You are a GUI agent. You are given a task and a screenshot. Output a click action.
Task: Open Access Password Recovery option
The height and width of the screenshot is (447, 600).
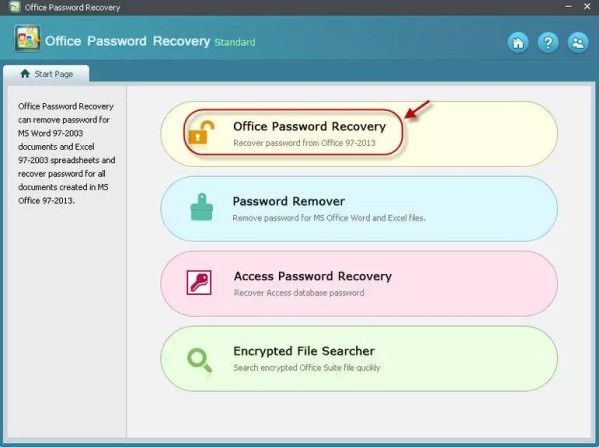[359, 284]
